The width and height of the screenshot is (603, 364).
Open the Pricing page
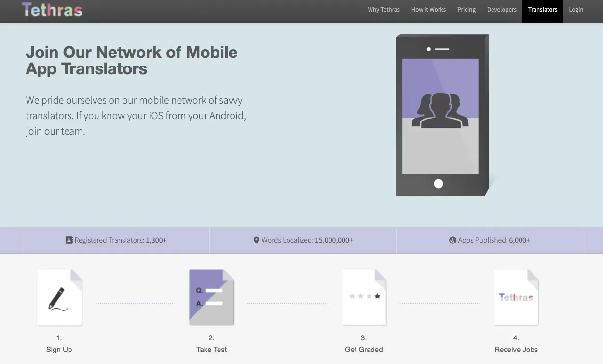point(466,10)
